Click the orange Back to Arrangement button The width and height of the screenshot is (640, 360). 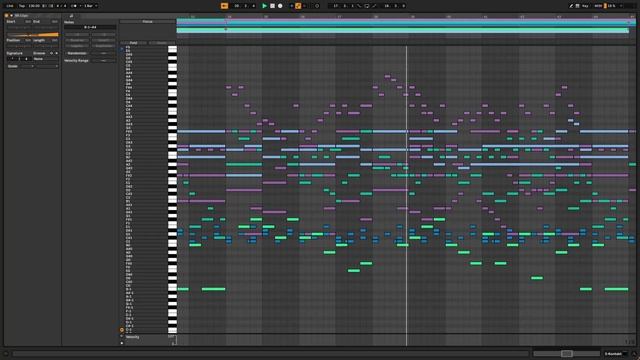tap(224, 6)
